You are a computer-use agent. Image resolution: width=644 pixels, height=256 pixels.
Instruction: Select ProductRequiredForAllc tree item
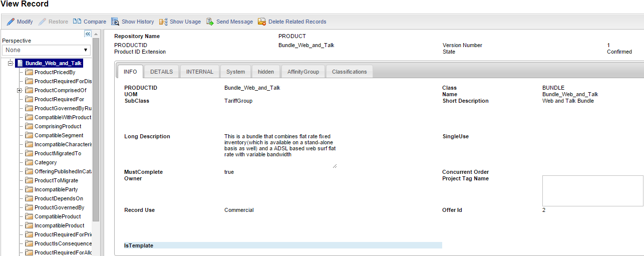tap(63, 252)
